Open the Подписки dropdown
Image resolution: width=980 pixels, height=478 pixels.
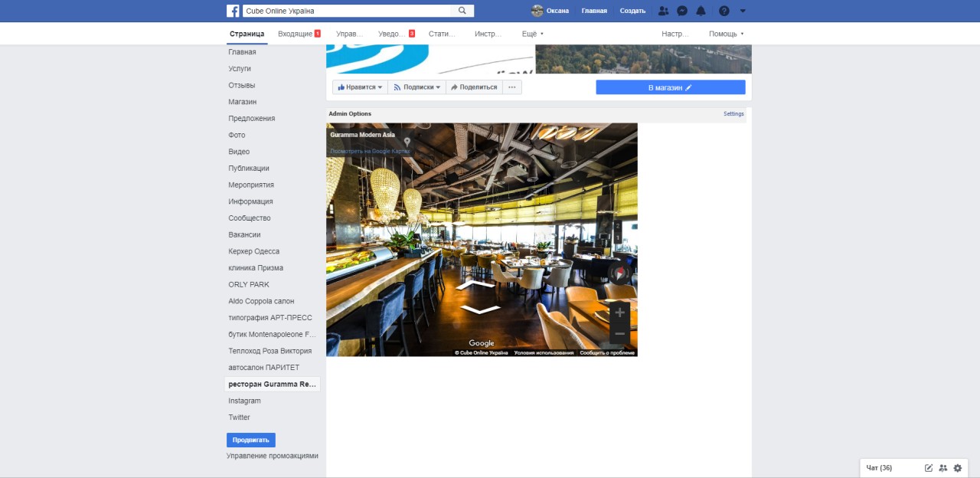416,87
